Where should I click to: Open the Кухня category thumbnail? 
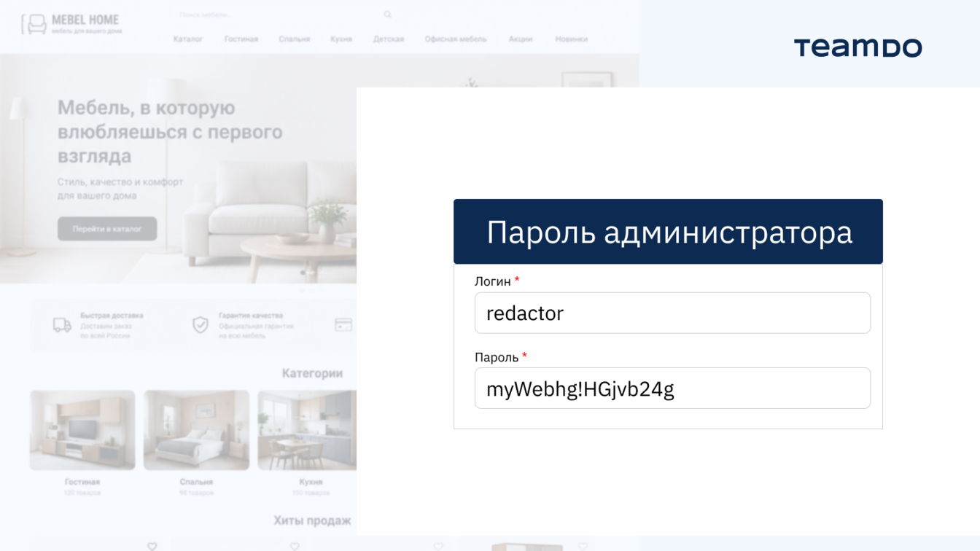click(x=307, y=430)
